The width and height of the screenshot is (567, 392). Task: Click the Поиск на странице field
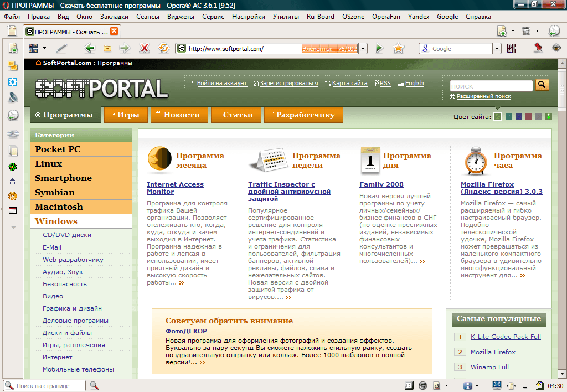coord(44,386)
